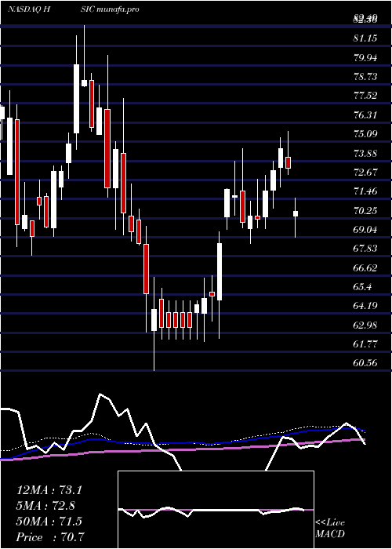Click the SIC munafa.pro title text

[x=111, y=9]
